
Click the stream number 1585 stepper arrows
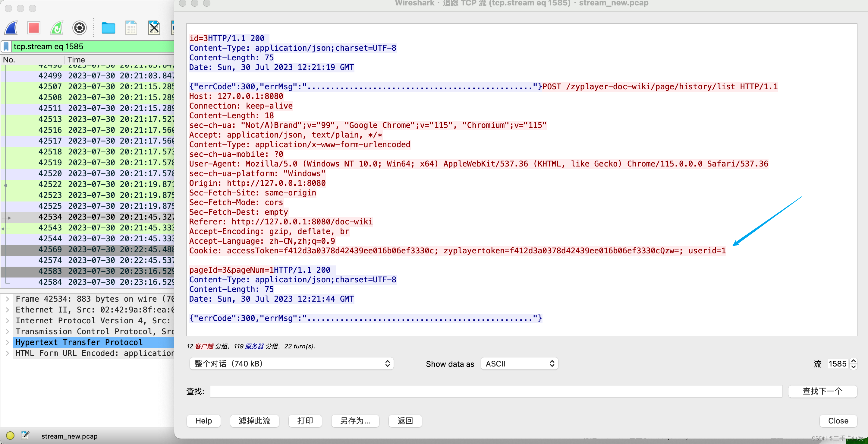[853, 364]
